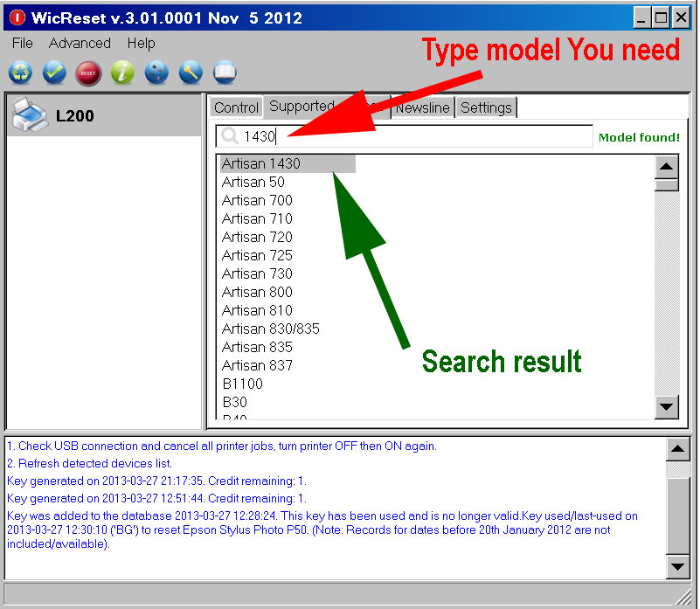
Task: Click the magnifier icon in search box
Action: (230, 135)
